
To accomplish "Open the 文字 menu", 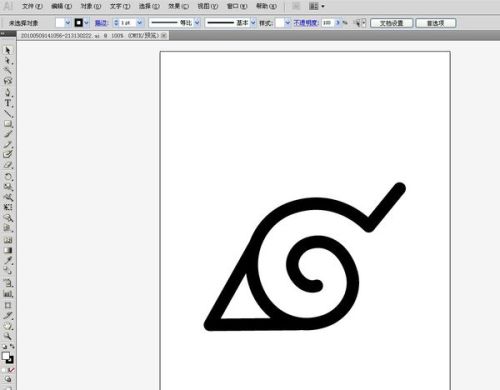I will coord(120,6).
